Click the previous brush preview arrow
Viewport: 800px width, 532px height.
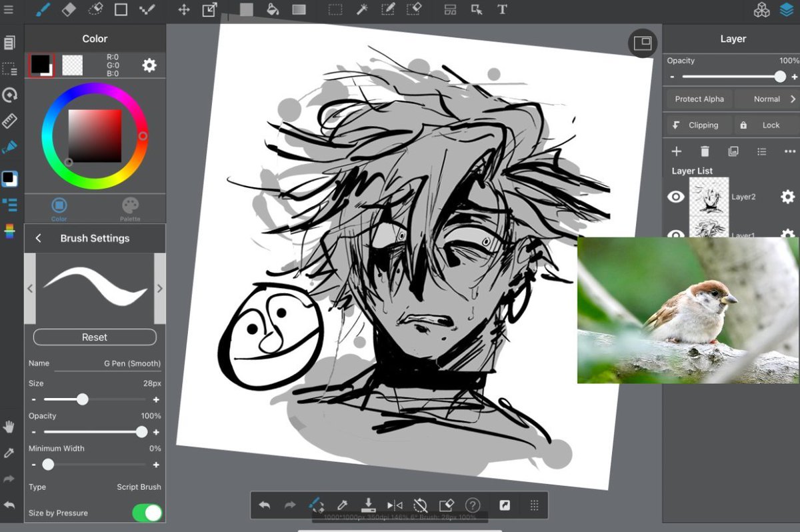[x=30, y=289]
